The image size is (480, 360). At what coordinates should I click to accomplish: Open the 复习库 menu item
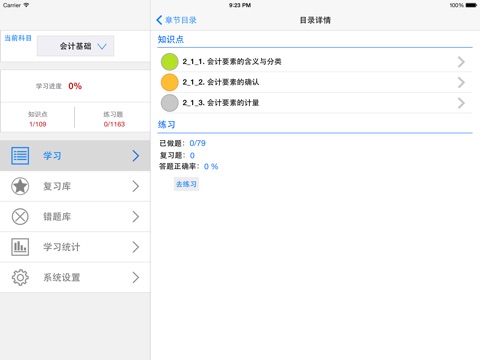tap(75, 186)
